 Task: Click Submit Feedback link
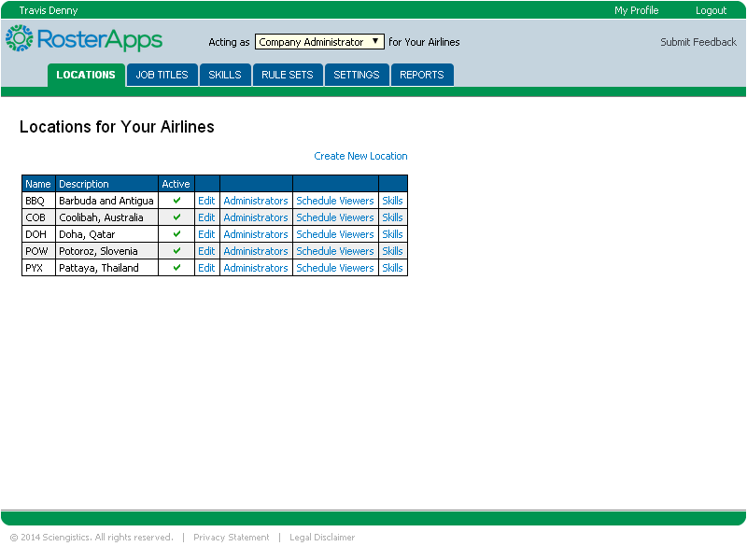(x=698, y=42)
